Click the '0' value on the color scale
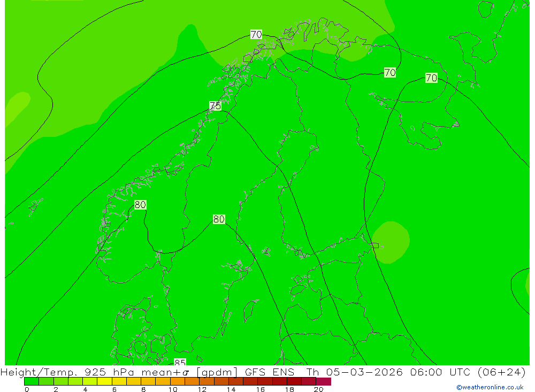 27,389
